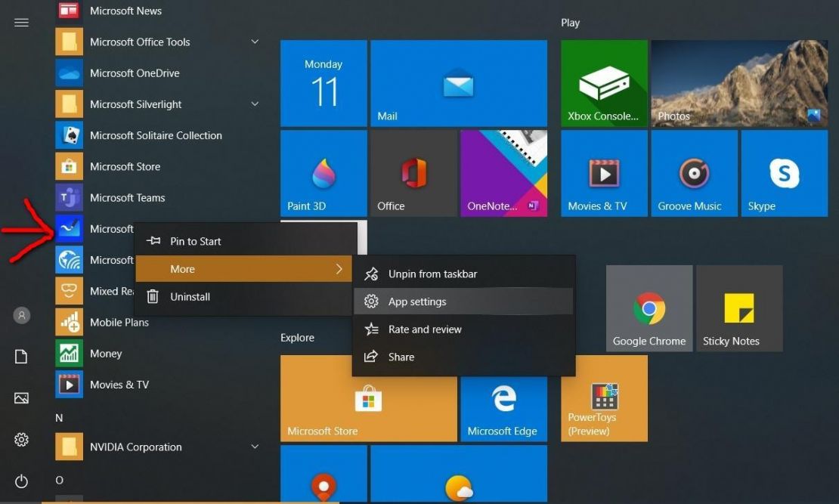Viewport: 839px width, 504px height.
Task: Open PowerToys (Preview)
Action: [603, 398]
